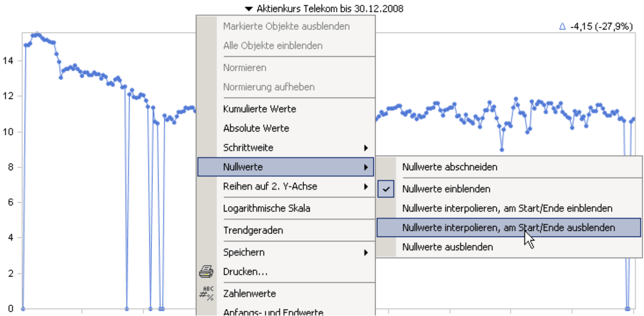Viewport: 644px width, 316px height.
Task: Select Markierte Objekte ausblenden menu entry
Action: (286, 26)
